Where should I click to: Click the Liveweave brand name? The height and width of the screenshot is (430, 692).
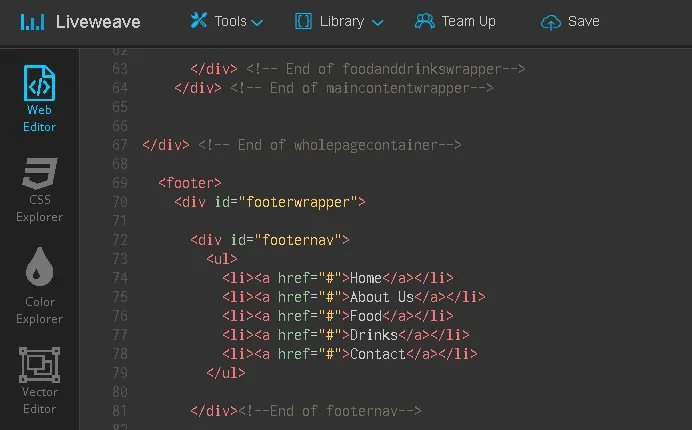[98, 22]
